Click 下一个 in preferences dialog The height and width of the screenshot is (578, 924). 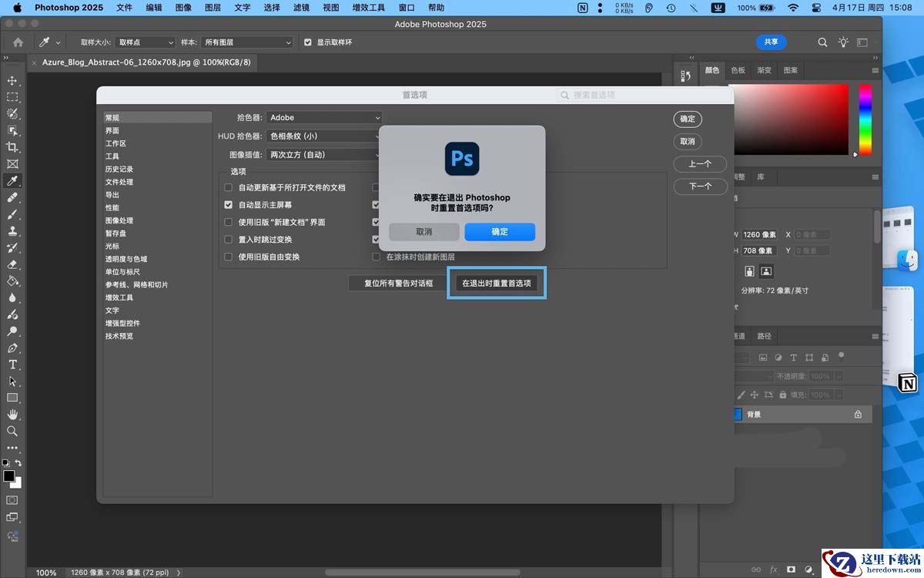[x=700, y=186]
